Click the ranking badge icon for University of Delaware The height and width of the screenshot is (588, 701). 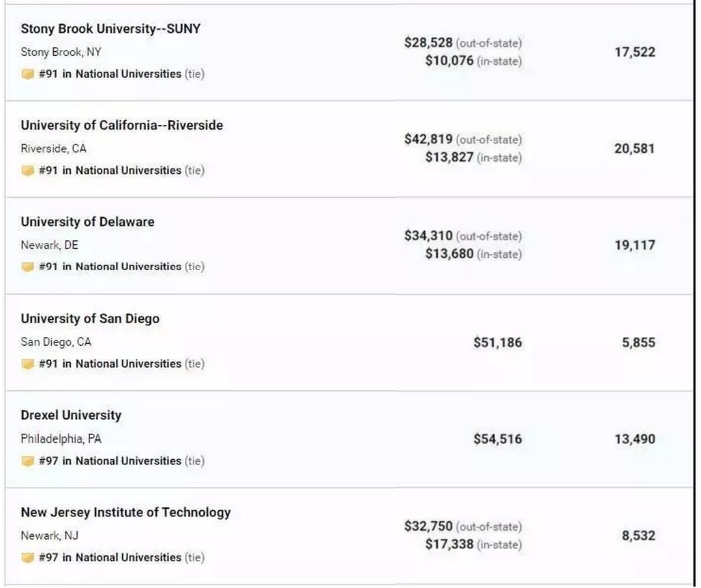(x=27, y=267)
